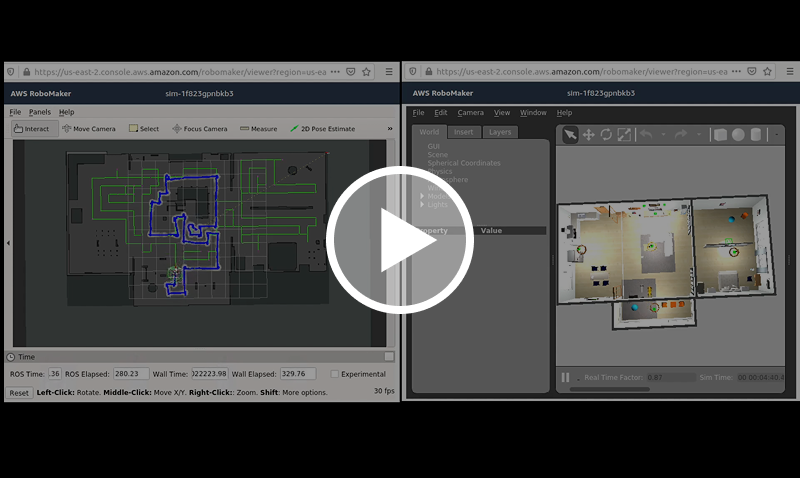800x478 pixels.
Task: Open page actions ellipsis in left browser
Action: pos(335,72)
